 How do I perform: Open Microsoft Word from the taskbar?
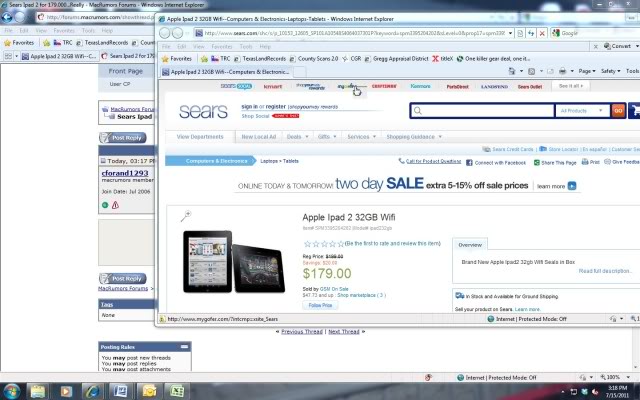pyautogui.click(x=120, y=391)
